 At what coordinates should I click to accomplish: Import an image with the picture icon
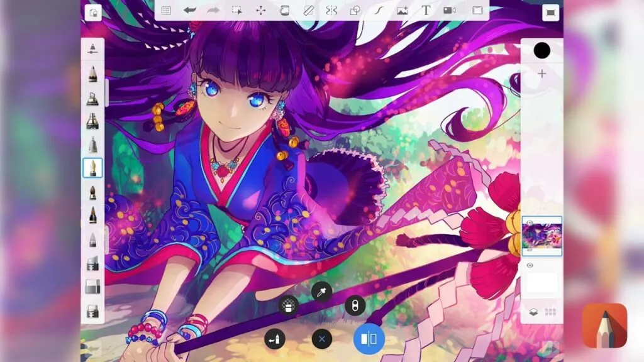[402, 10]
